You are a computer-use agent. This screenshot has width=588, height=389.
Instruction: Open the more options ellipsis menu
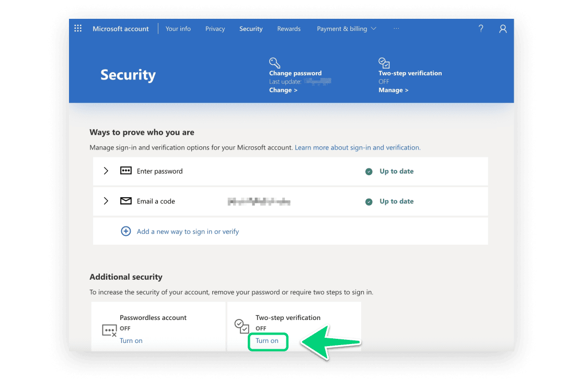396,29
